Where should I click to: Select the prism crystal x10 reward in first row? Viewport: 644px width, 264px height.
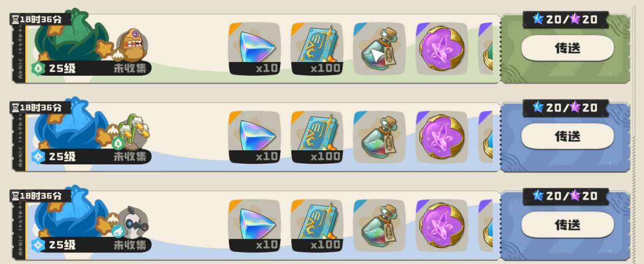click(x=254, y=49)
